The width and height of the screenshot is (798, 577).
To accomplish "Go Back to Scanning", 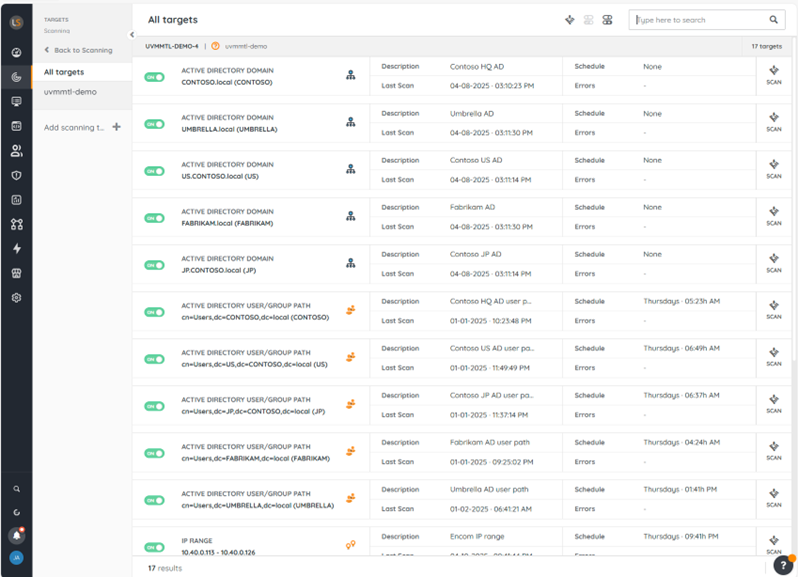I will coord(78,50).
